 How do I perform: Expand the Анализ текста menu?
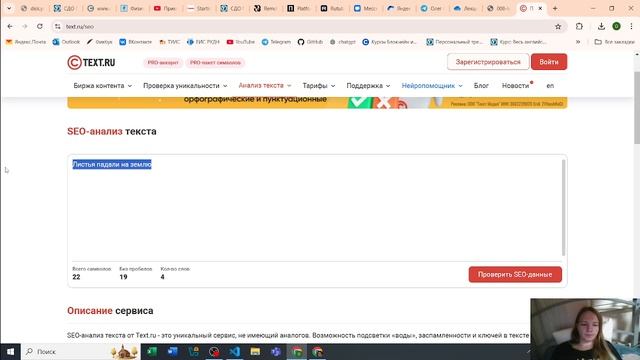click(265, 86)
